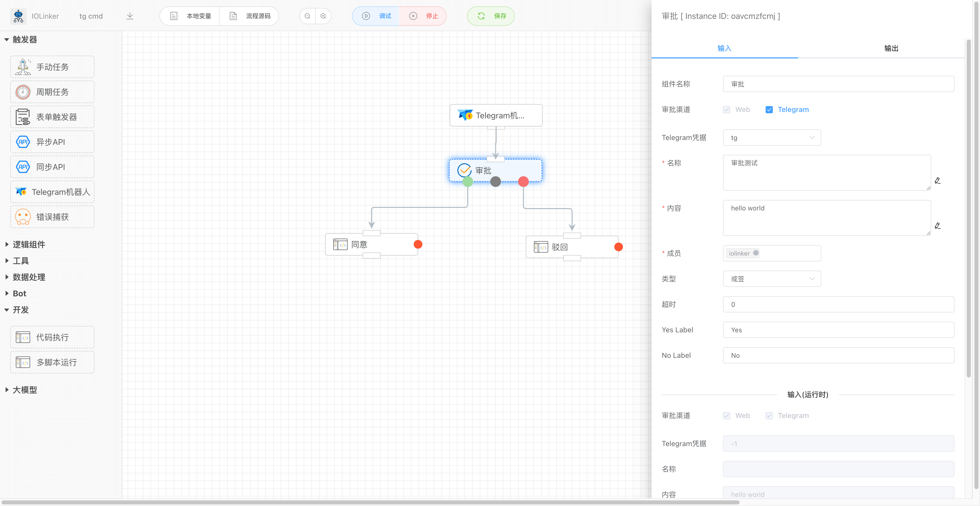The height and width of the screenshot is (506, 980).
Task: Select the 周期任务 clock trigger icon
Action: coord(23,92)
